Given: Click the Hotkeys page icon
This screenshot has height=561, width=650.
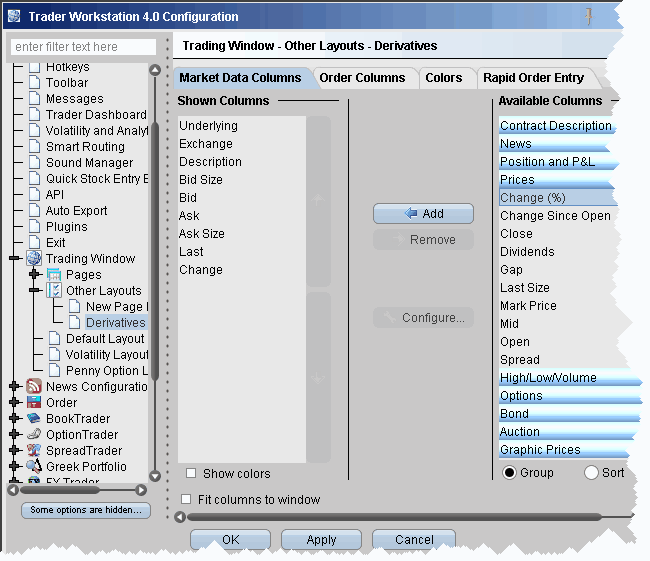Looking at the screenshot, I should (35, 67).
